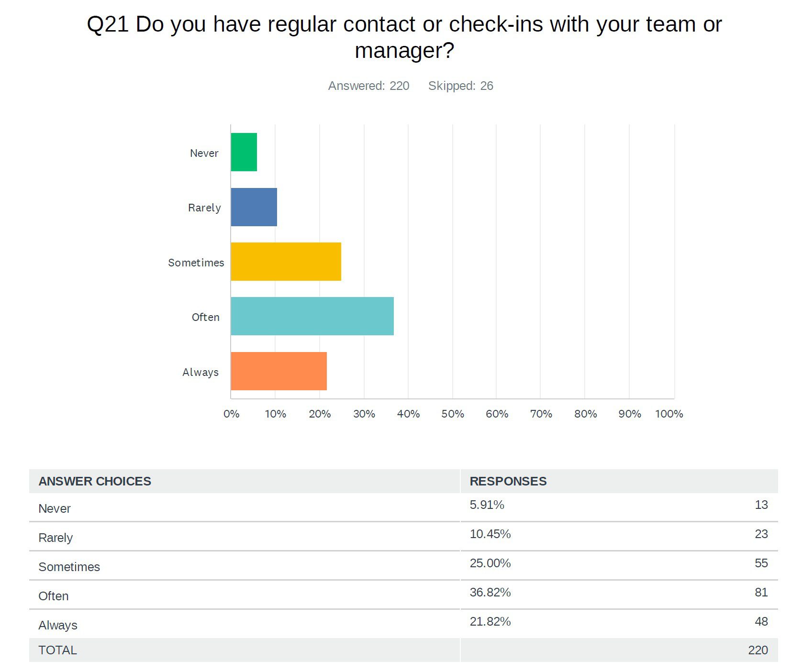Click the Q21 question title

tap(404, 37)
